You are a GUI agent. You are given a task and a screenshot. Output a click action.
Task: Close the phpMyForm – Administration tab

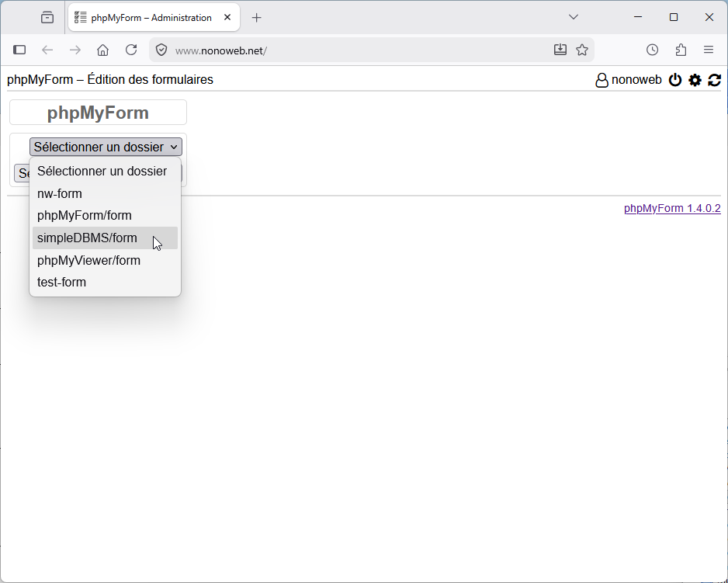(x=227, y=17)
